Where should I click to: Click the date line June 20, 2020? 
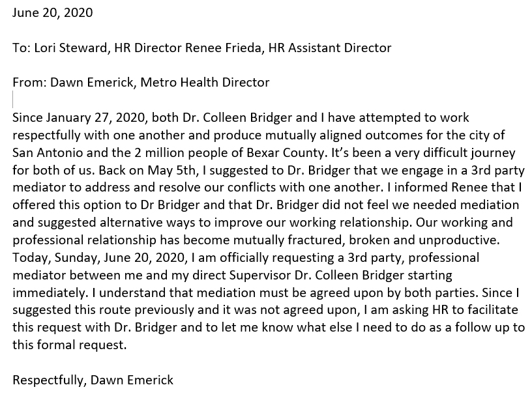(x=53, y=13)
